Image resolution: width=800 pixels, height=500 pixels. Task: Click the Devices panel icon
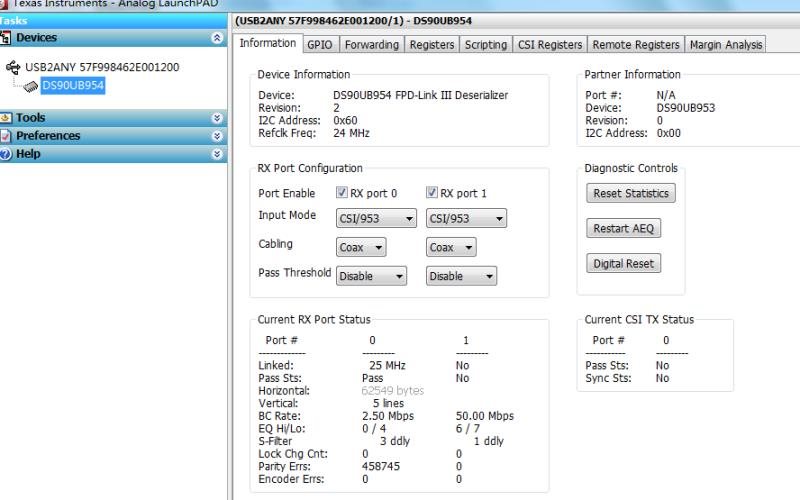point(6,38)
